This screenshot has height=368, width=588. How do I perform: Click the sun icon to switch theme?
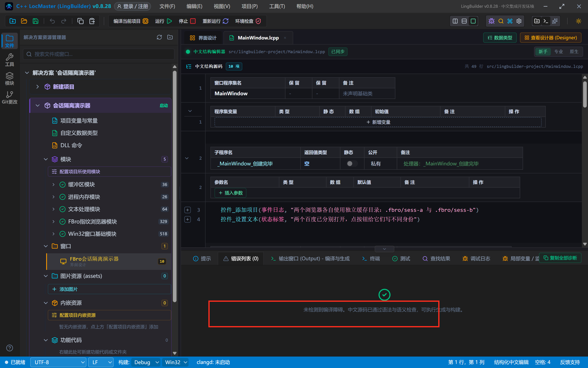(x=578, y=21)
